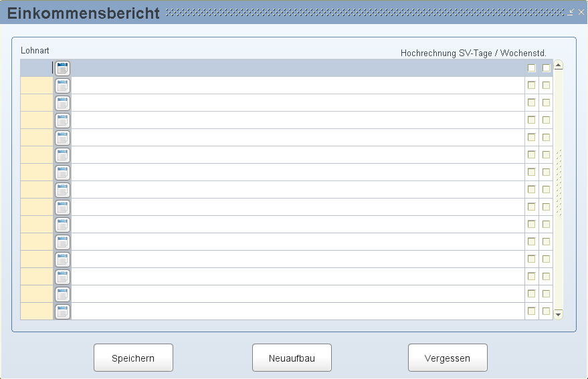The width and height of the screenshot is (588, 379).
Task: Click the minimize arrow in title bar
Action: pos(571,12)
